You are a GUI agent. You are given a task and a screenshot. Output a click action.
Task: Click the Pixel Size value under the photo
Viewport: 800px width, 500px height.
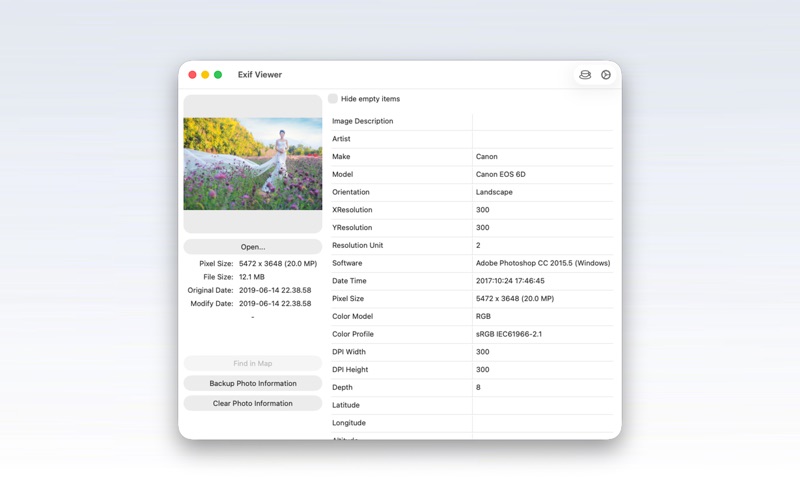278,264
